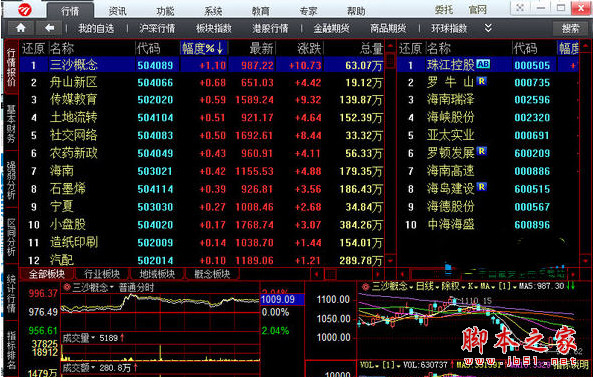
Task: Select 强弱分析 in left sidebar
Action: [11, 180]
